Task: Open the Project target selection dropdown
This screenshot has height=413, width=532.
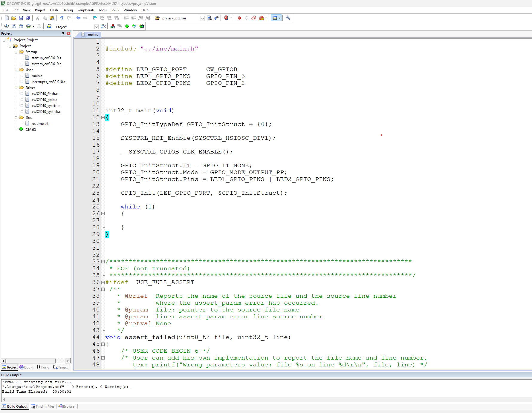Action: (x=96, y=27)
